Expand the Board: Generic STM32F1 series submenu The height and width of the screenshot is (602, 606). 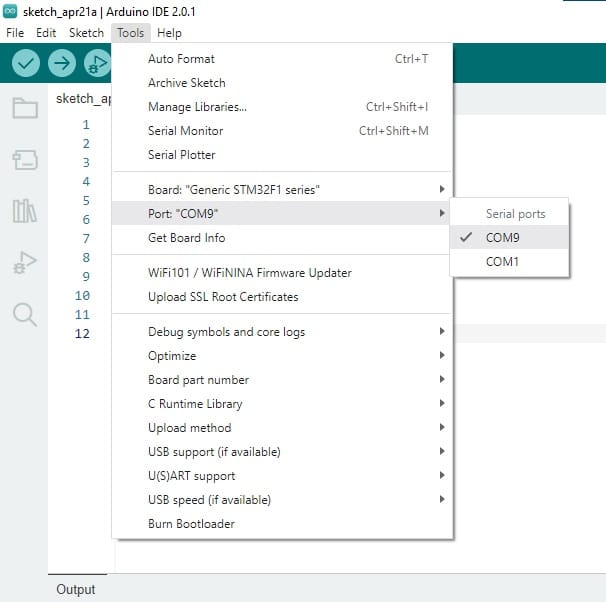click(282, 189)
